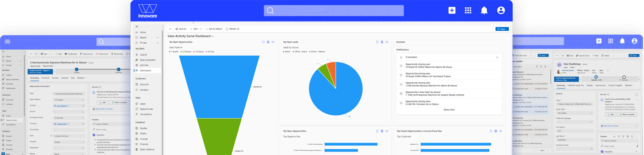644x155 pixels.
Task: Click Show more in Notifications
Action: pos(449,110)
